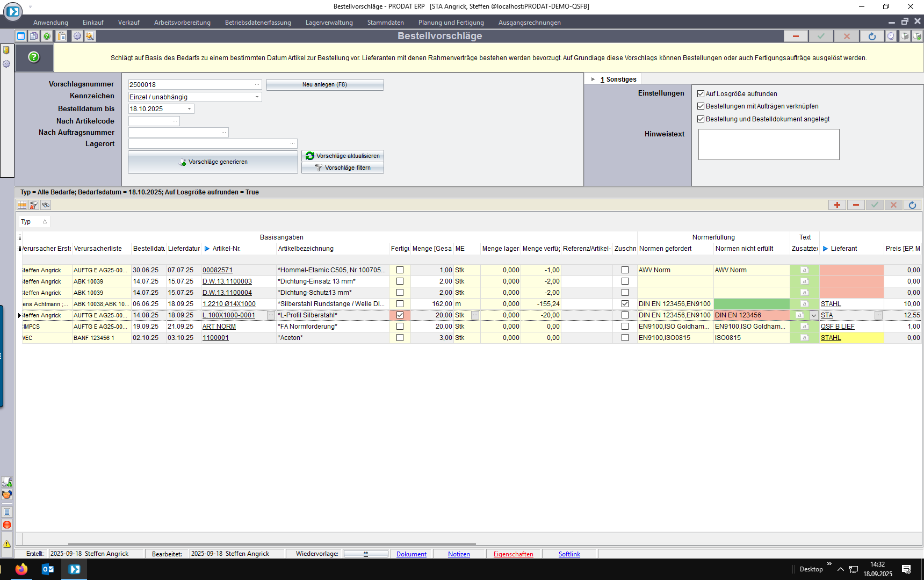The width and height of the screenshot is (924, 580).
Task: Add a grid row with red plus icon
Action: [837, 205]
